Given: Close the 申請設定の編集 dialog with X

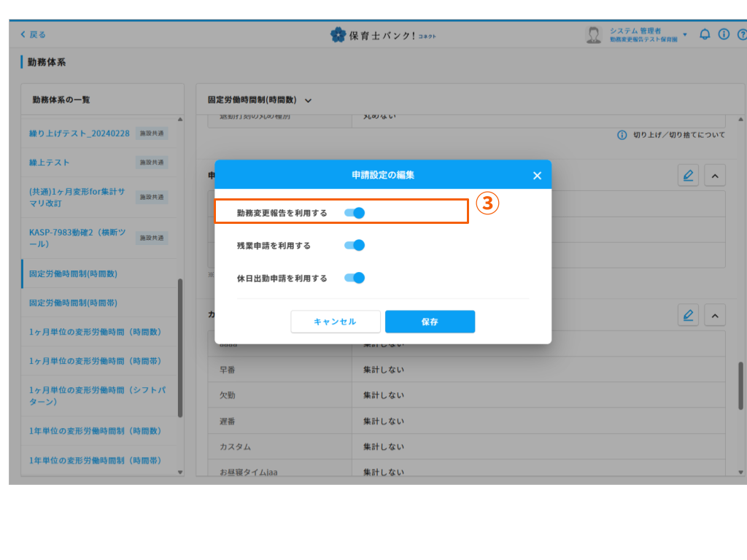Looking at the screenshot, I should (537, 176).
